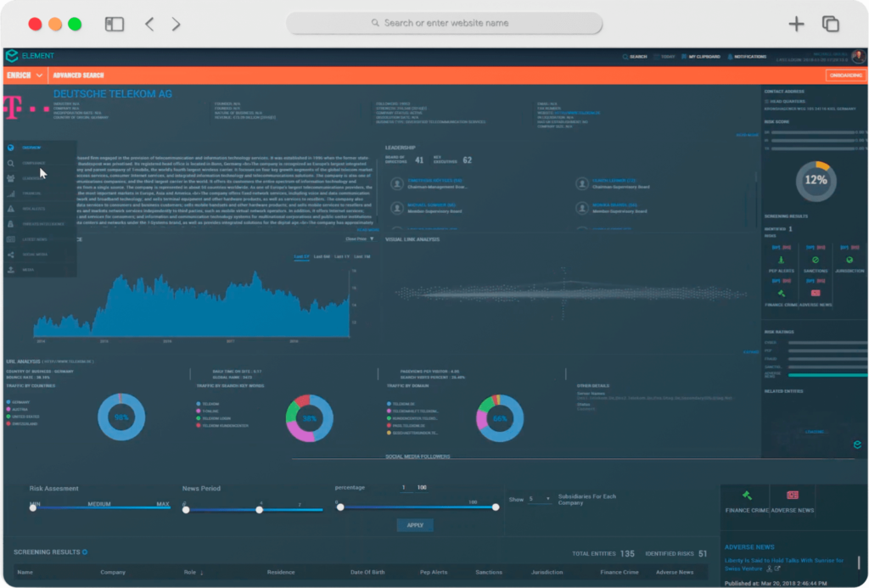Select the Financial bar-chart icon in sidebar
This screenshot has height=588, width=869.
[10, 194]
